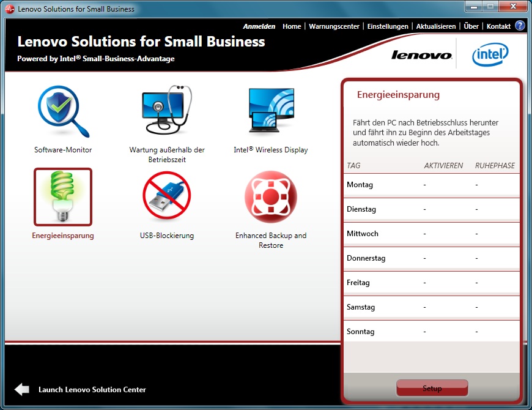Select the Samstag row
Screen dimensions: 532x410
pyautogui.click(x=432, y=307)
